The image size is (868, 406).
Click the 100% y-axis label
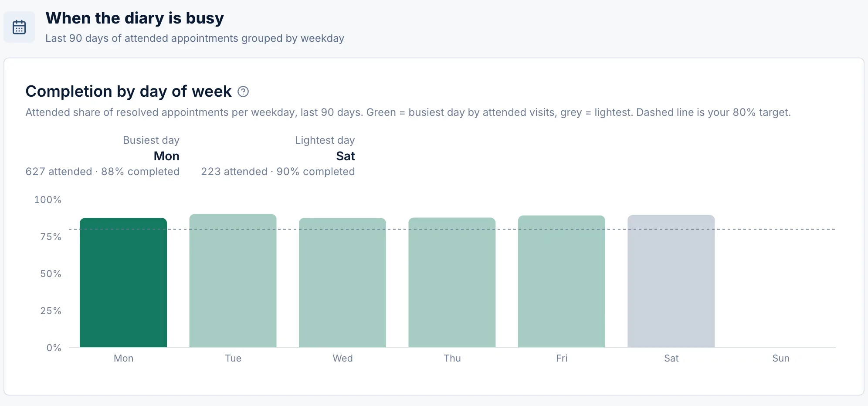pos(48,200)
